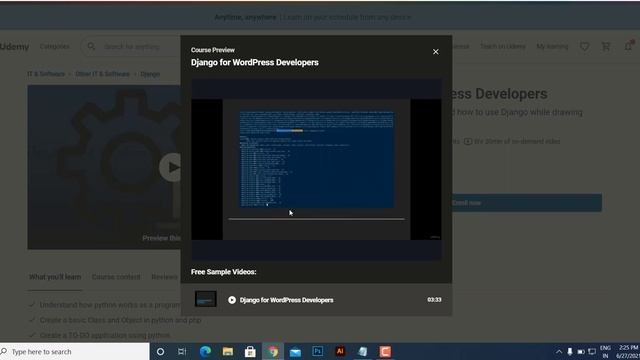Viewport: 640px width, 360px height.
Task: Open the orange Camtasia icon in taskbar
Action: [385, 351]
